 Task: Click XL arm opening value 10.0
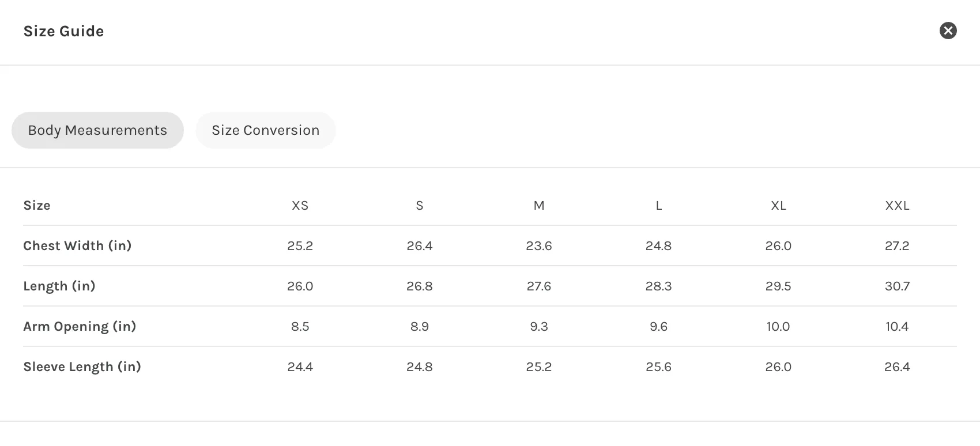tap(778, 327)
